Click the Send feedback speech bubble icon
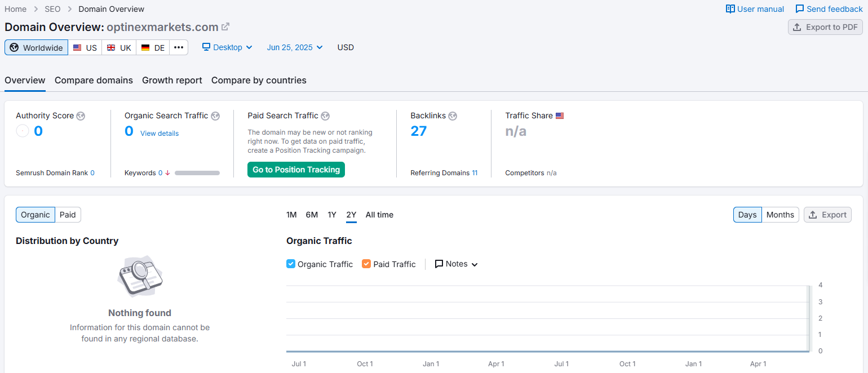The height and width of the screenshot is (373, 868). click(800, 9)
